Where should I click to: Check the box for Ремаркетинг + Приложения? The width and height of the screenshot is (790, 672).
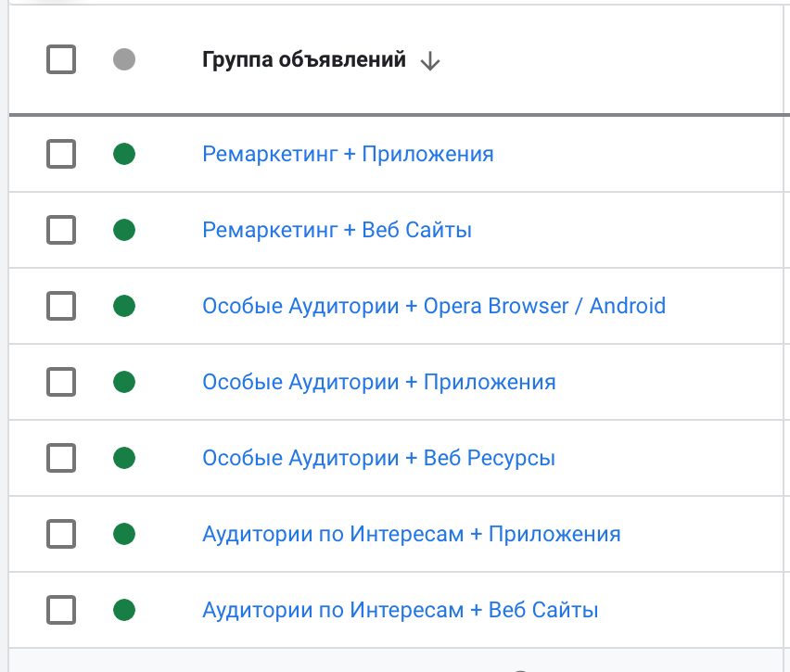(x=61, y=154)
